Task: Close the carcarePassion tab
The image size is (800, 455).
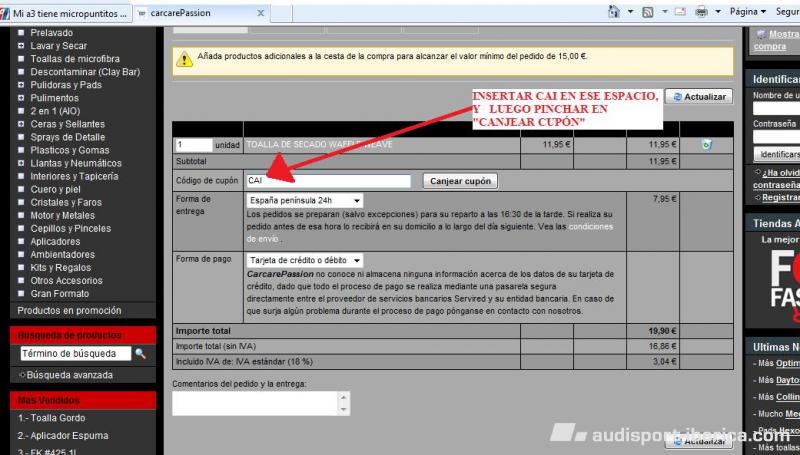Action: coord(261,13)
